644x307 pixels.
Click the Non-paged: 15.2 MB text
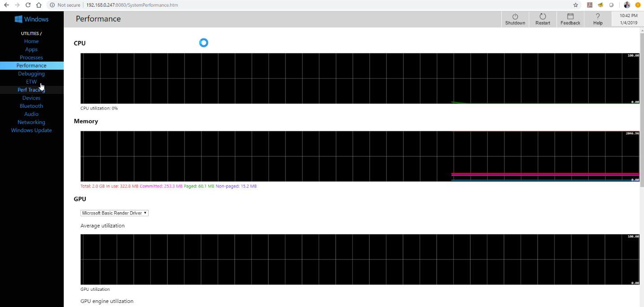coord(236,186)
